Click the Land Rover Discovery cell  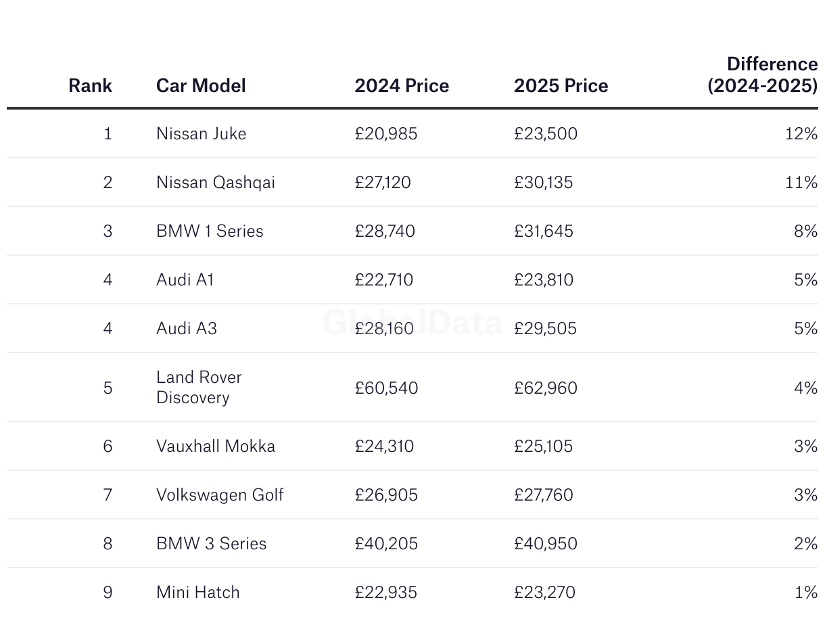point(199,387)
